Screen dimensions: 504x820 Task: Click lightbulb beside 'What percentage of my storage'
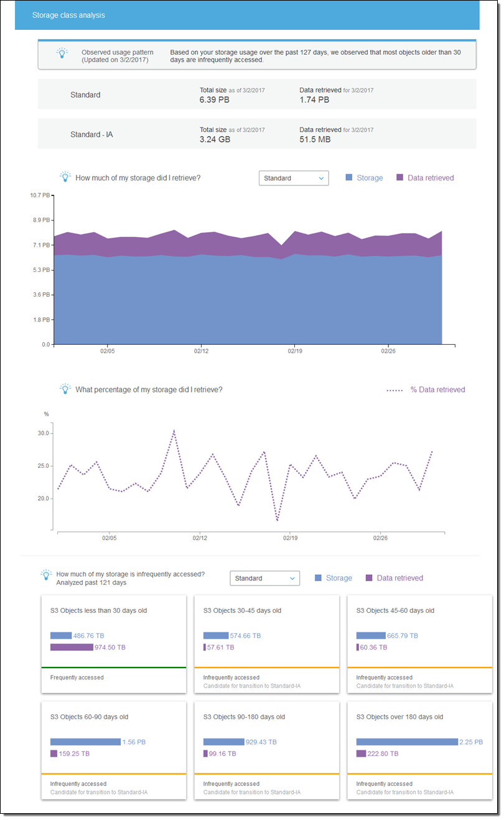point(65,389)
